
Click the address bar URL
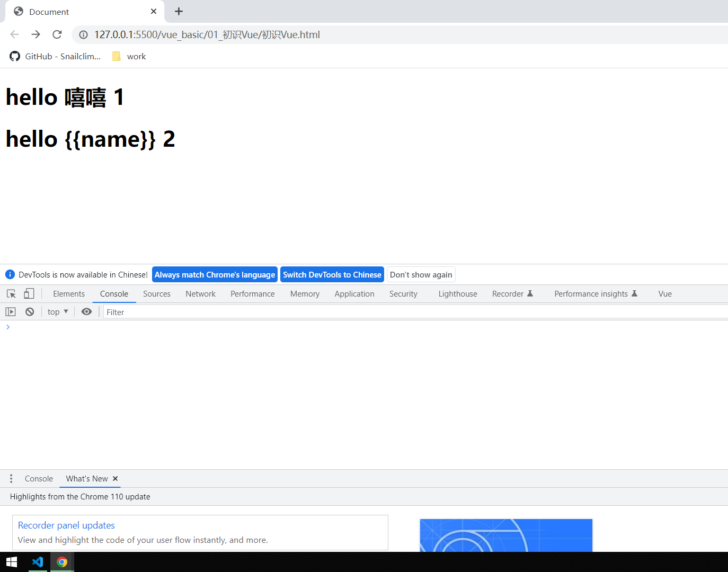pyautogui.click(x=207, y=34)
